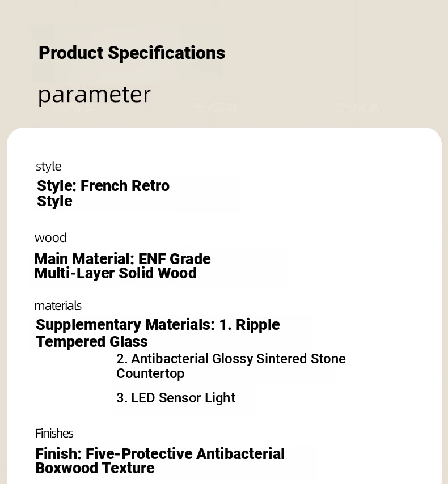Click the faint watermark text right of 'parameter'

point(214,107)
